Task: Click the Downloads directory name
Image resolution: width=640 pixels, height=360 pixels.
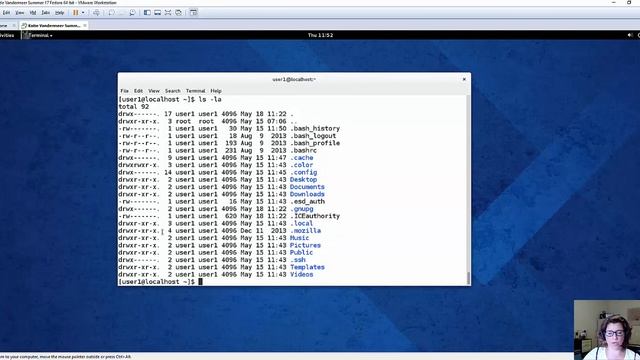Action: coord(307,194)
